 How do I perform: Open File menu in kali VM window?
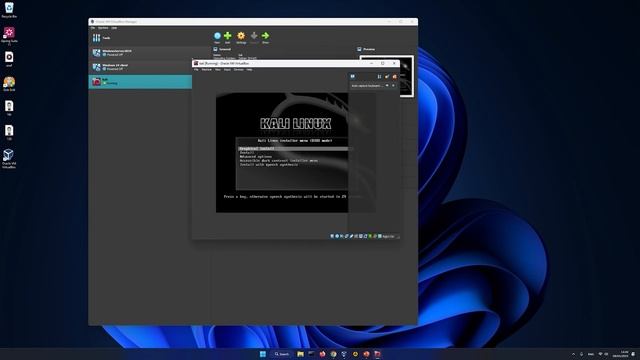[196, 70]
